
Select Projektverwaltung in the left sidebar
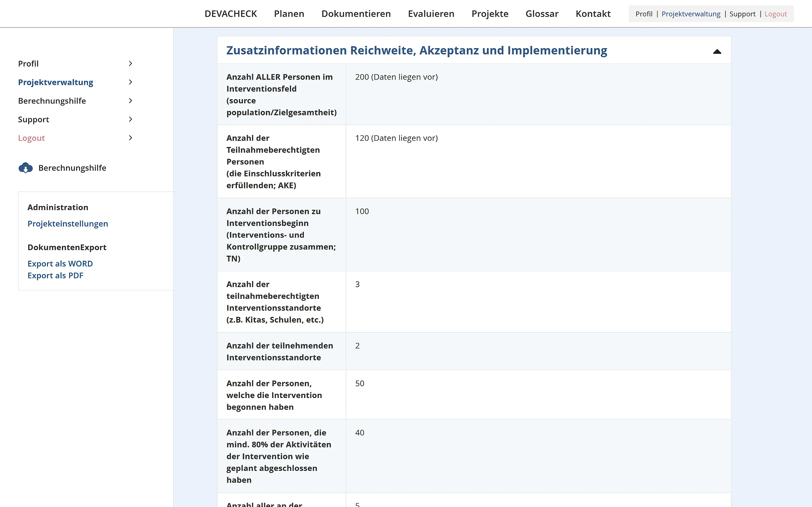[x=56, y=82]
